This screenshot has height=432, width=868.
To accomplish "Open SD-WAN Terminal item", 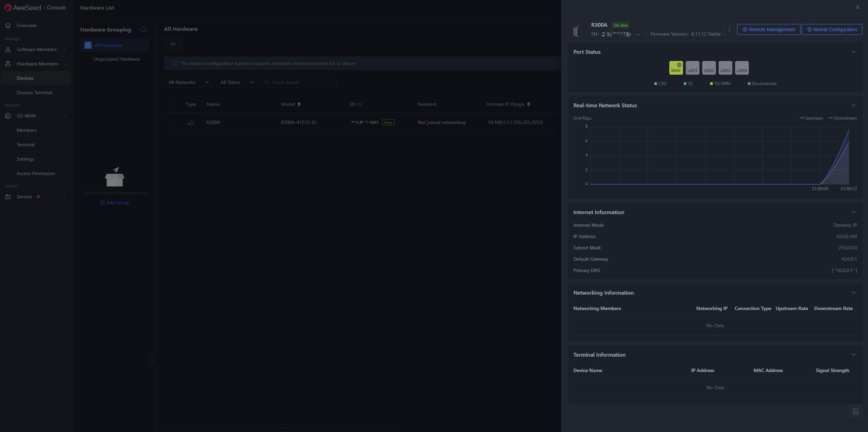I will [x=26, y=145].
